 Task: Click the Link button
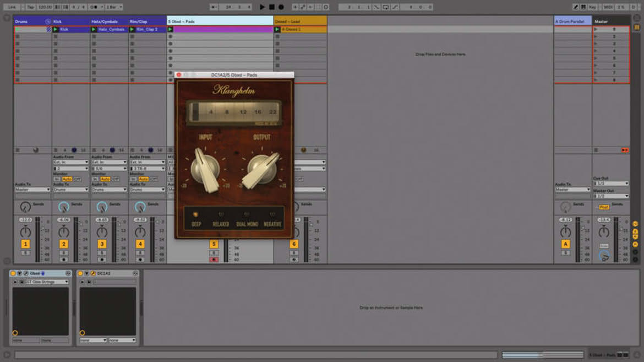pyautogui.click(x=12, y=7)
